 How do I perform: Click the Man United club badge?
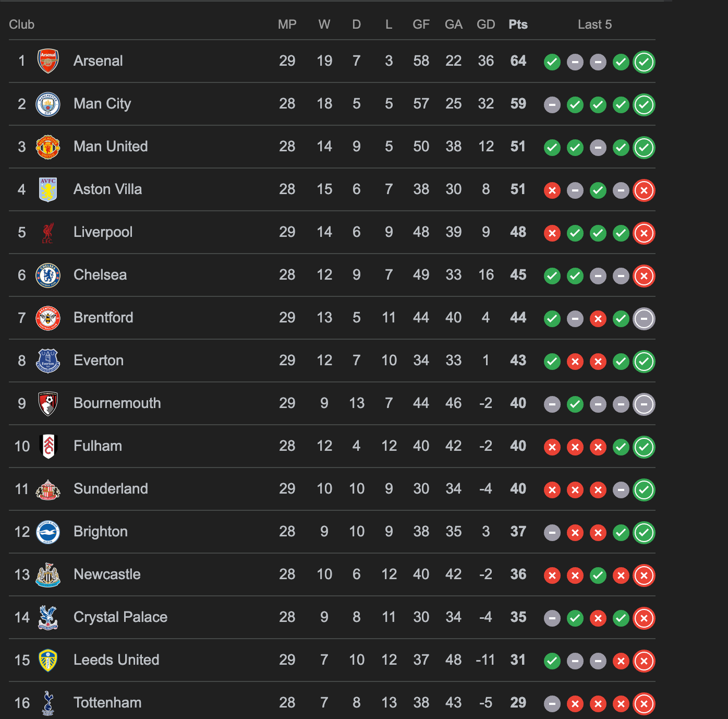[x=48, y=147]
